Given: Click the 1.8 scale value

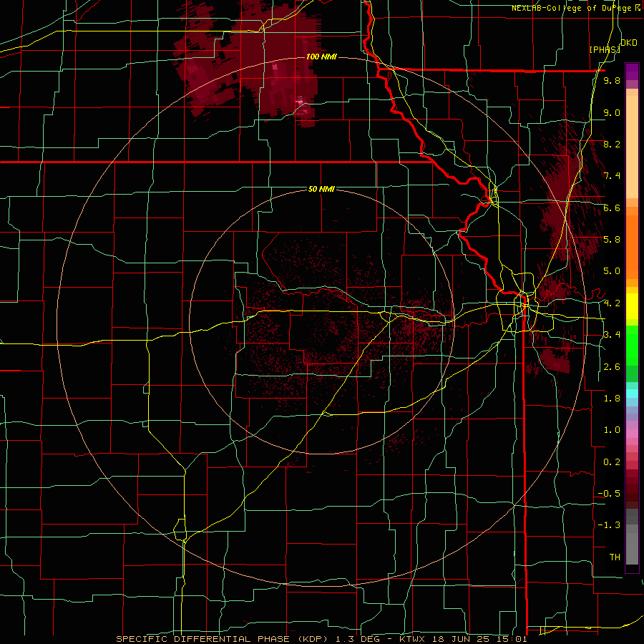Looking at the screenshot, I should [612, 399].
